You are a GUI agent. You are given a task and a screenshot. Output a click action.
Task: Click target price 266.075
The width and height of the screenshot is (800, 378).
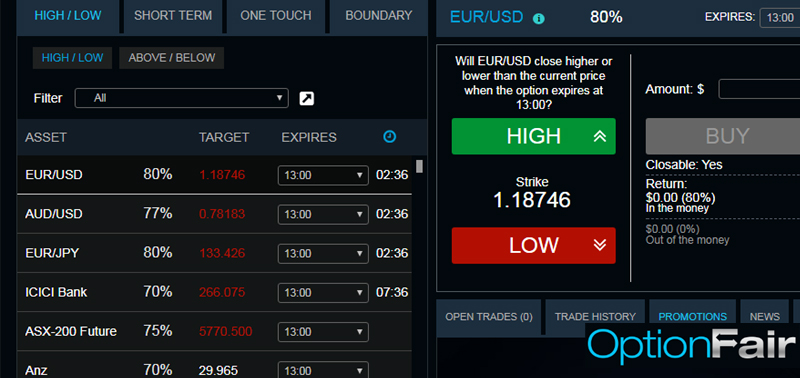coord(222,292)
